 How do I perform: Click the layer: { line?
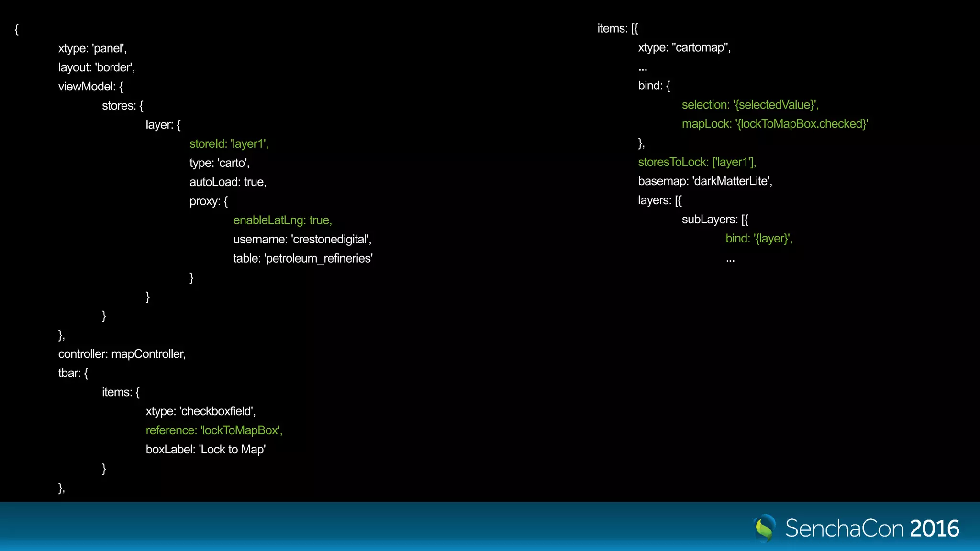point(163,125)
